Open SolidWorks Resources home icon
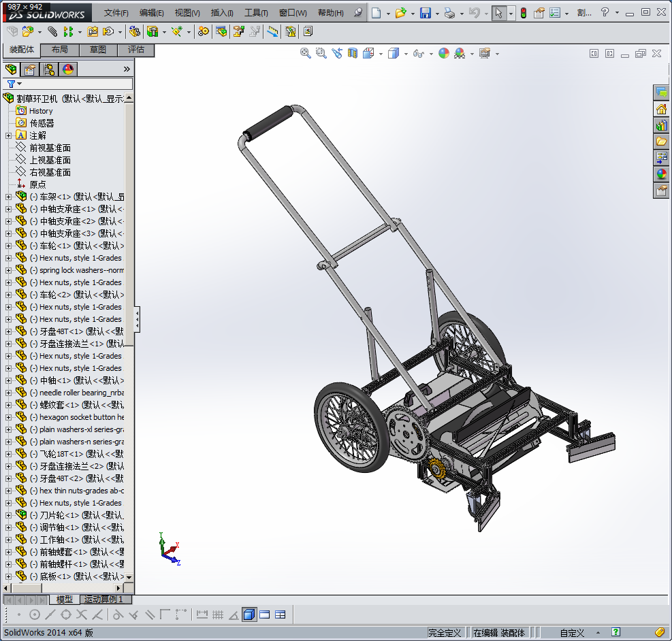Viewport: 672px width, 641px height. (662, 110)
